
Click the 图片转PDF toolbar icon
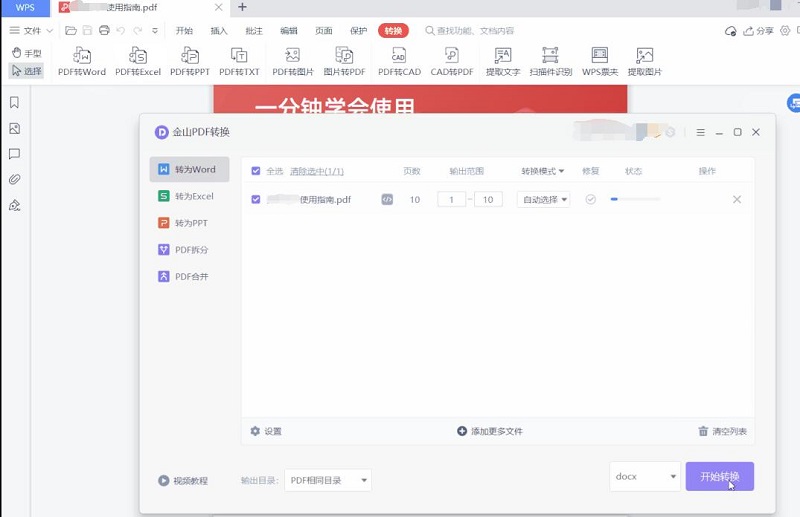(344, 61)
